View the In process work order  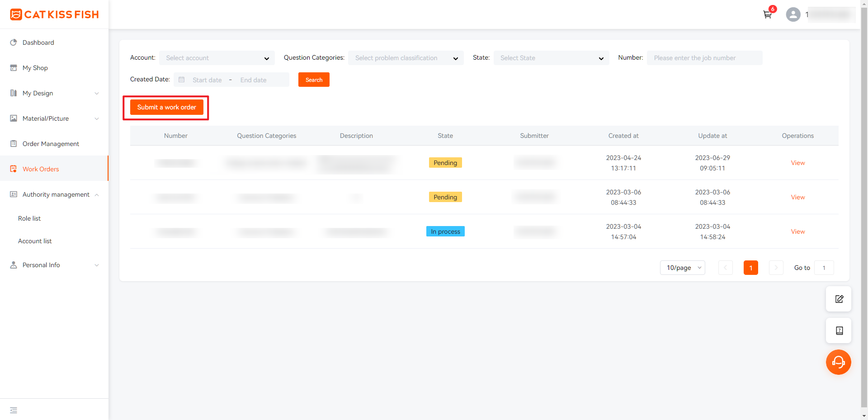[x=797, y=231]
